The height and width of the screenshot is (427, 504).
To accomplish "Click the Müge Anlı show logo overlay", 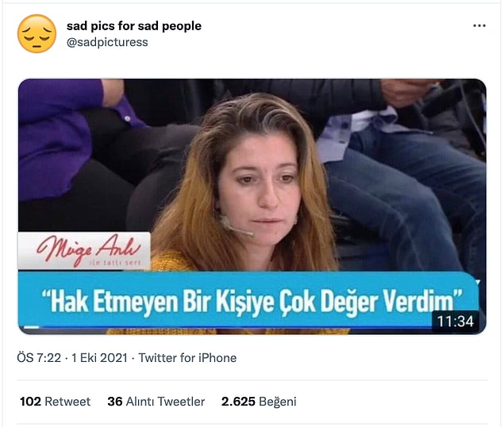I will coord(84,251).
